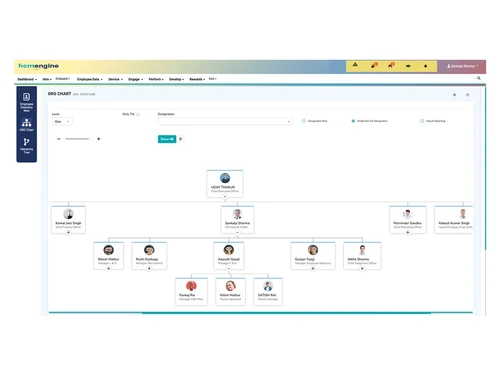Viewport: 500px width, 375px height.
Task: Expand Nikhil Sharma's node
Action: click(x=362, y=268)
